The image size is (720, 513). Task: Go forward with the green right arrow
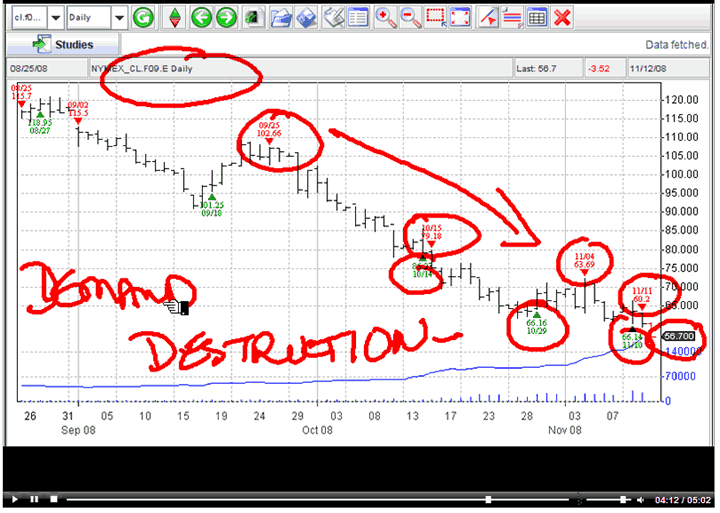(x=226, y=18)
